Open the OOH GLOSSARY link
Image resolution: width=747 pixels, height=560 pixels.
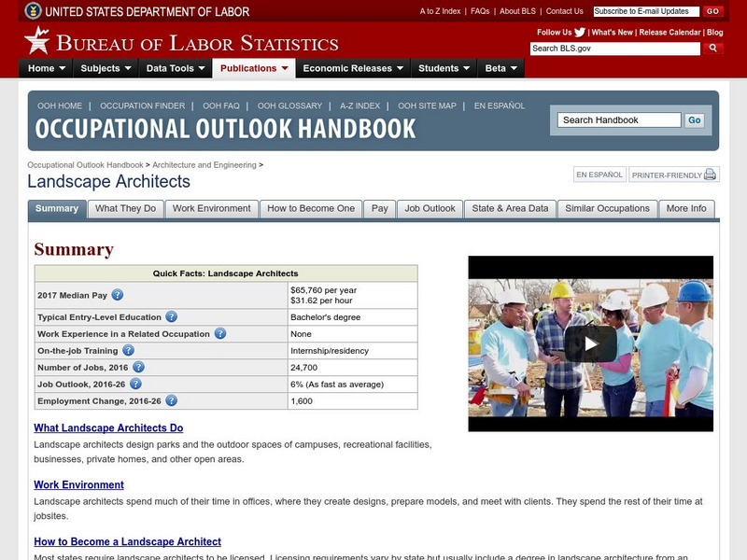click(x=289, y=105)
